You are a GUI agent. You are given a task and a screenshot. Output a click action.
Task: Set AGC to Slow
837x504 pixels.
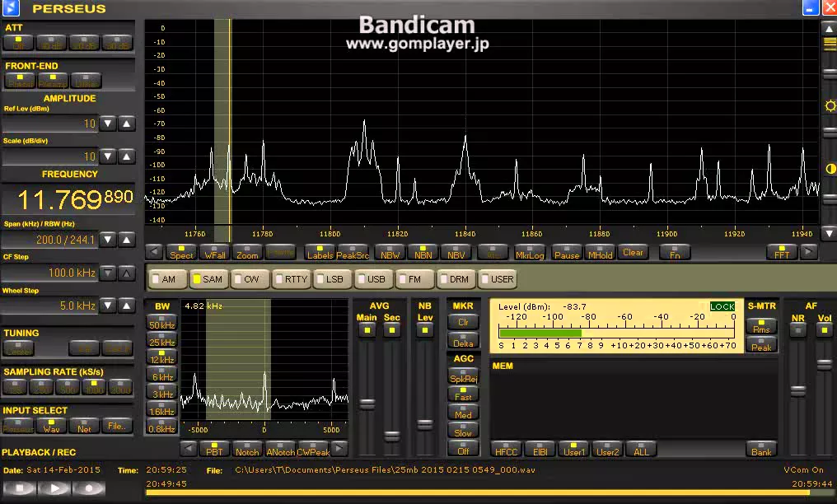tap(463, 431)
